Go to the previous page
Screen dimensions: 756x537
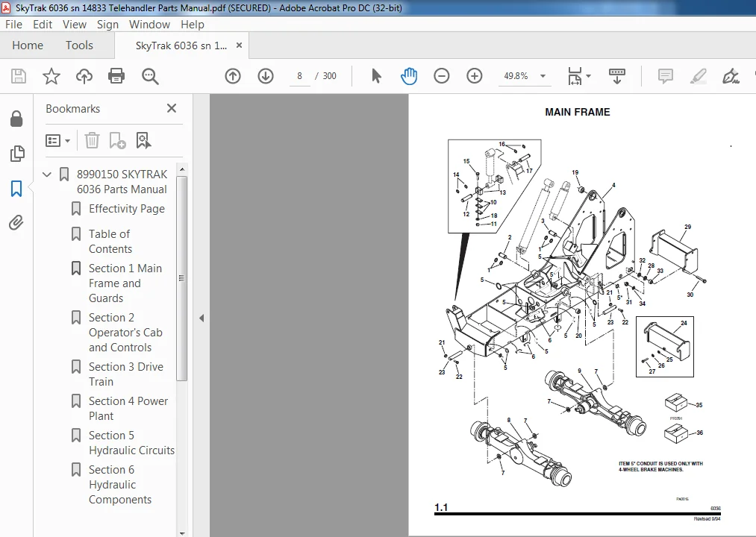point(233,76)
